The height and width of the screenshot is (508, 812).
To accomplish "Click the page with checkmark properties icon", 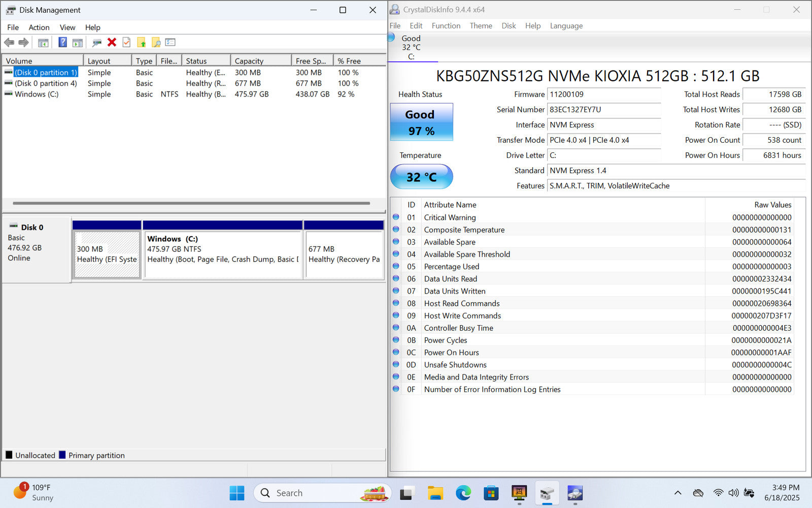I will coord(126,43).
